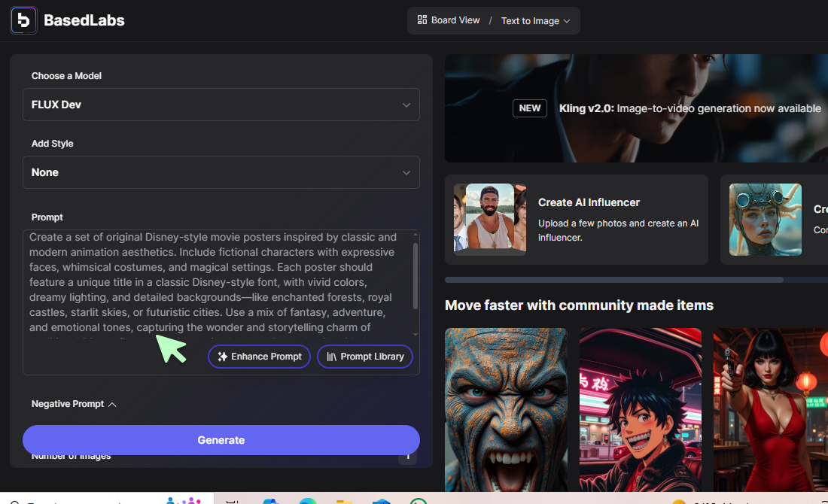Click the Enhance Prompt sparkle button
The image size is (828, 504).
[x=259, y=357]
